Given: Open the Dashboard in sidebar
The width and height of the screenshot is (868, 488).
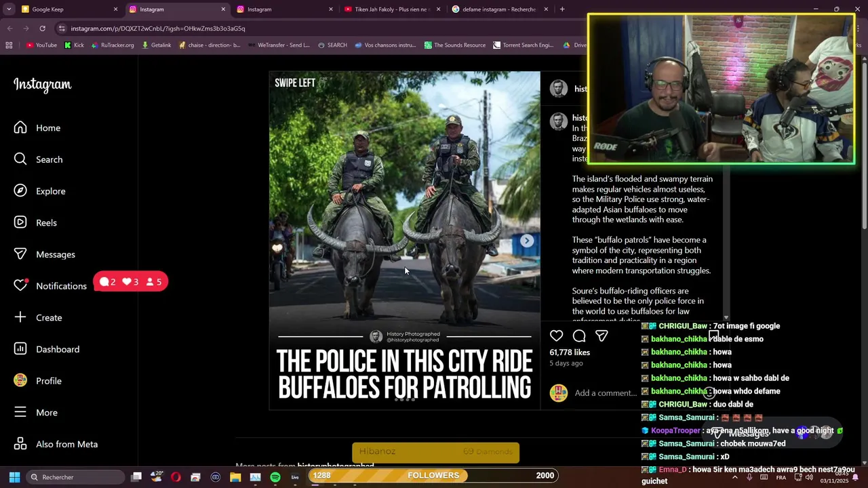Looking at the screenshot, I should tap(46, 349).
